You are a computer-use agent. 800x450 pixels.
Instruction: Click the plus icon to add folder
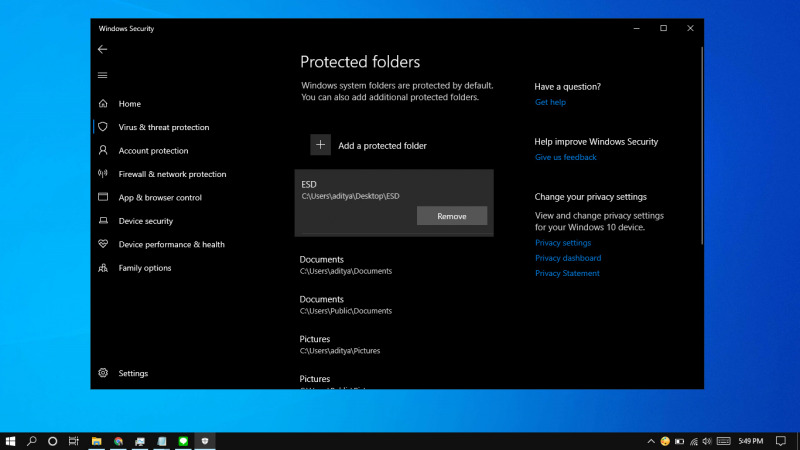click(x=320, y=145)
